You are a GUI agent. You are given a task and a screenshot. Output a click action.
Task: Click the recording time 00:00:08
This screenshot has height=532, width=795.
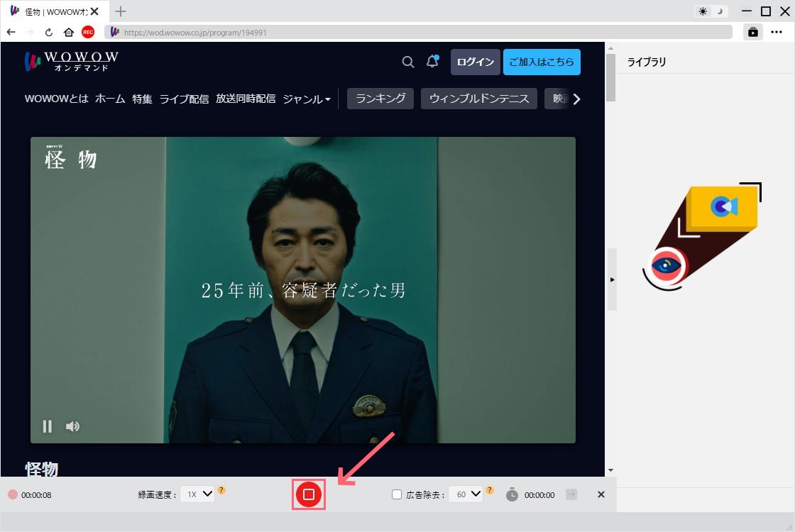pos(36,495)
